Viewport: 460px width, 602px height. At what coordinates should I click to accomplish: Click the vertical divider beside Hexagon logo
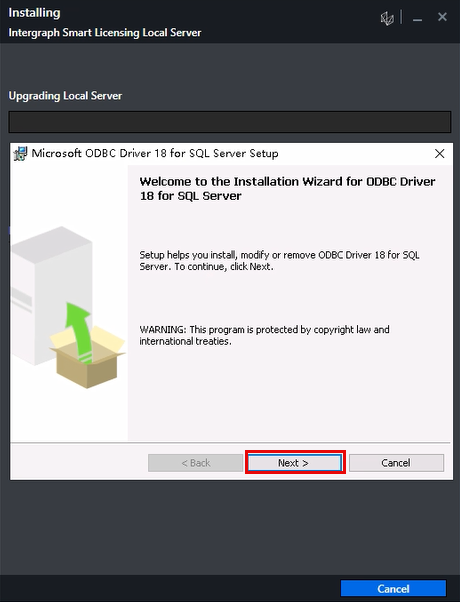coord(401,18)
